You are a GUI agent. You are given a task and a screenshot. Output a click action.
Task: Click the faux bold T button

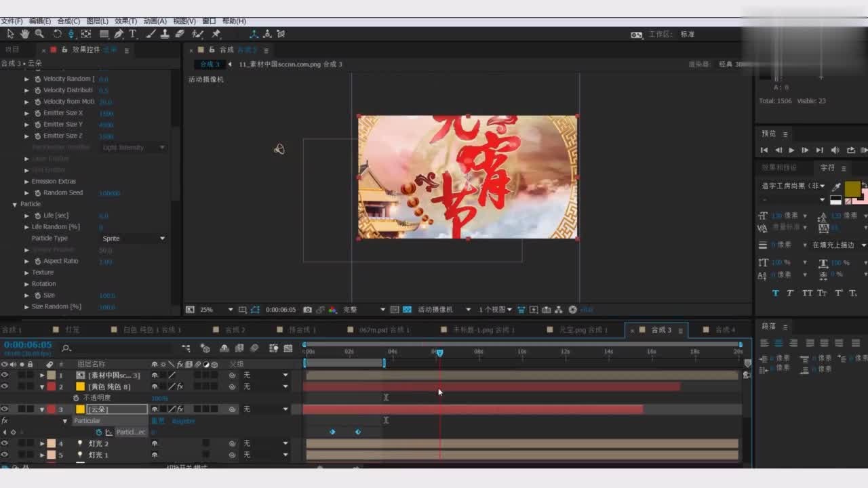coord(776,293)
